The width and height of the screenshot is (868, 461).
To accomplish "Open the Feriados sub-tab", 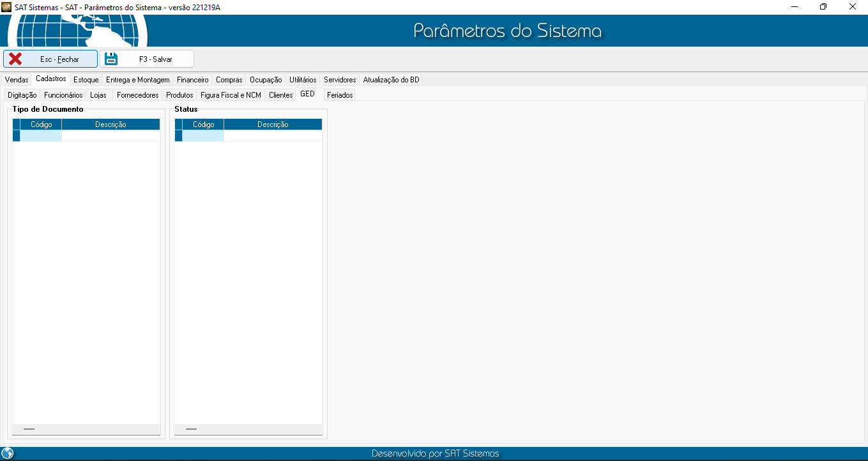I will 340,95.
